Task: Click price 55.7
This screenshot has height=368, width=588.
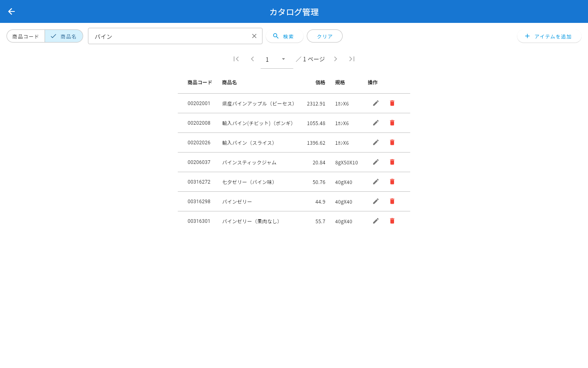Action: (x=320, y=221)
